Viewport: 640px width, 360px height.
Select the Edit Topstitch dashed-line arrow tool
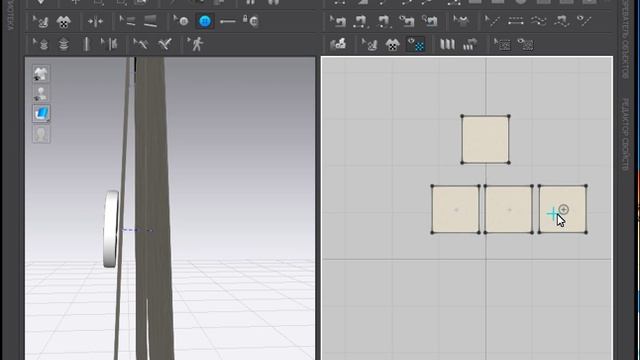coord(492,21)
